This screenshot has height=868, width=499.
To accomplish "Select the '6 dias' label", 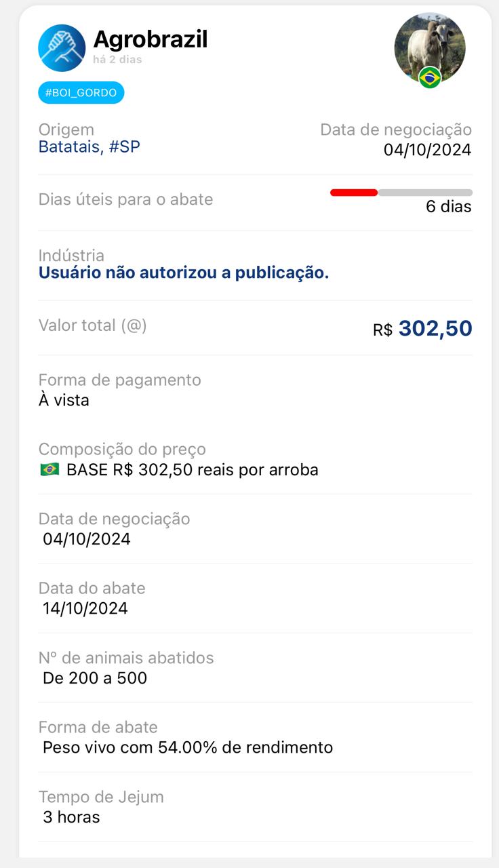I will tap(448, 207).
